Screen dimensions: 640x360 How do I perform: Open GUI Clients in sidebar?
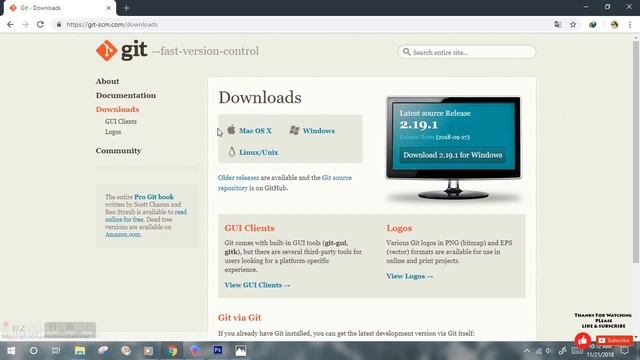coord(121,121)
